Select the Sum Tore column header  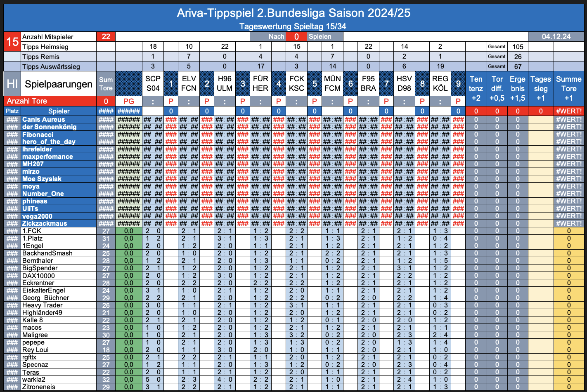(x=106, y=84)
